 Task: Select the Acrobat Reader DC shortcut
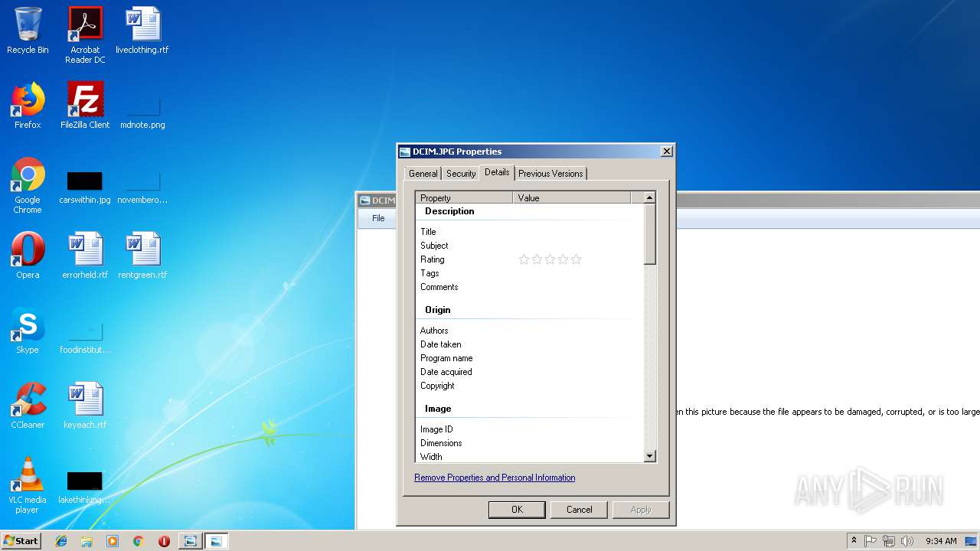point(85,35)
